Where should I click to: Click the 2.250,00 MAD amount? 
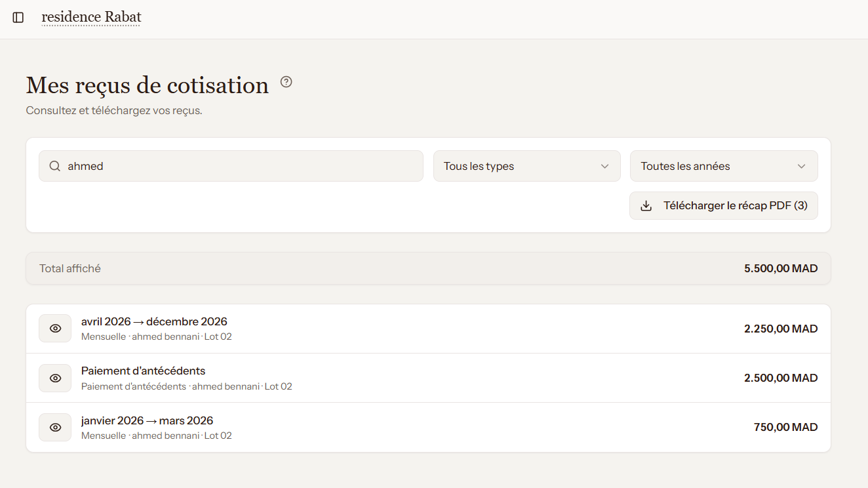pos(781,329)
